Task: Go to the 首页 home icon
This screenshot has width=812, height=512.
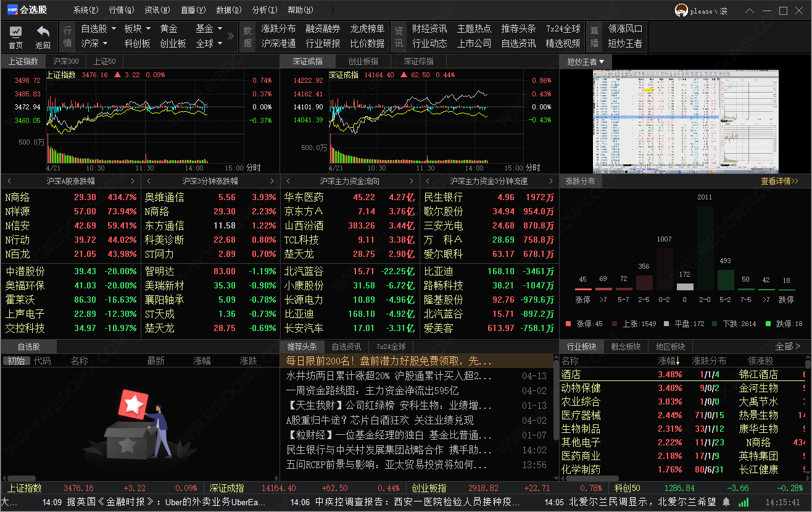Action: [15, 32]
